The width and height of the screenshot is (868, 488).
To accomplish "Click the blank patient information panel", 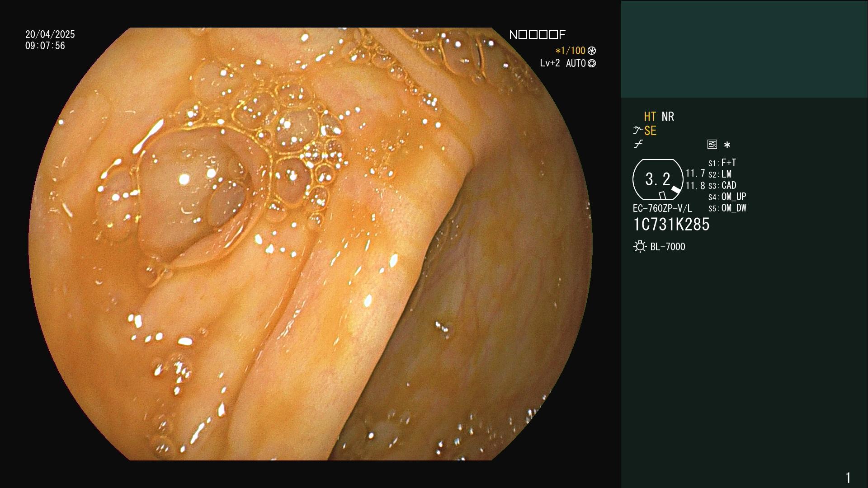I will point(744,49).
